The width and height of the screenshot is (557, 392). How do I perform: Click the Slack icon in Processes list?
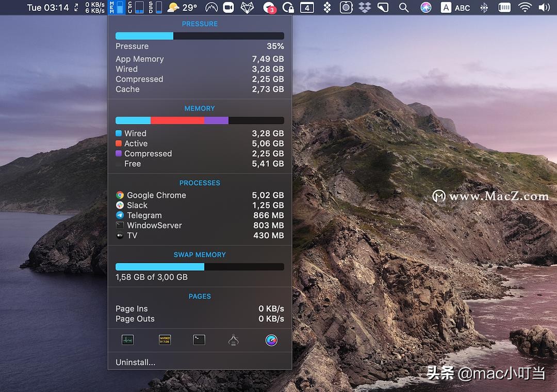point(120,205)
